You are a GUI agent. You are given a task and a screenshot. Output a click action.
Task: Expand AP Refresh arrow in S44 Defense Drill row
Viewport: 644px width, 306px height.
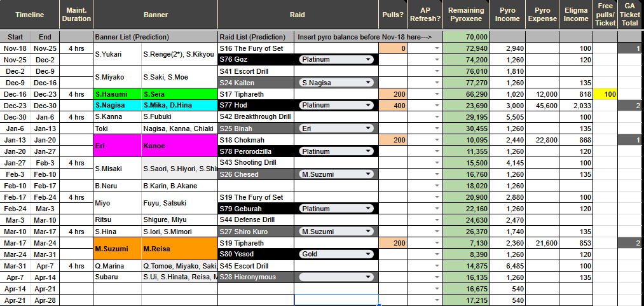point(437,220)
